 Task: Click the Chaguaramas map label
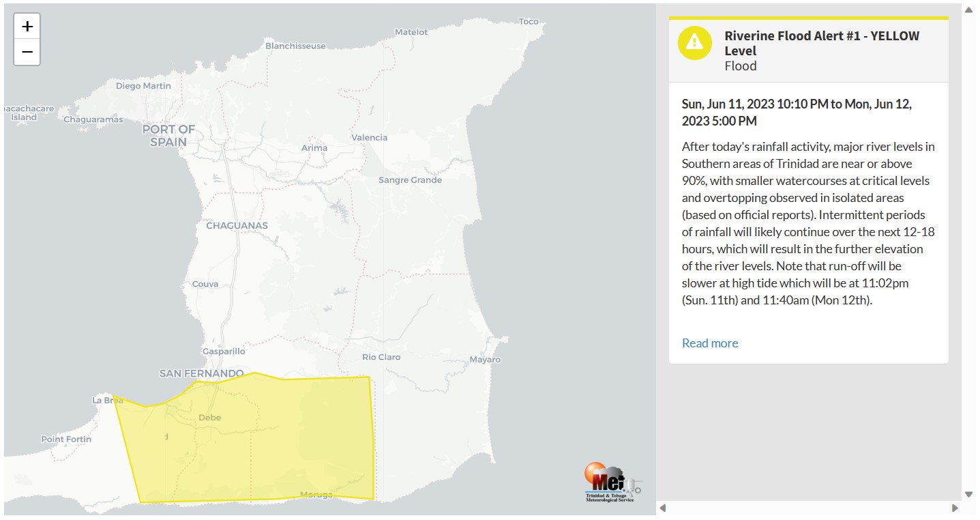(93, 119)
